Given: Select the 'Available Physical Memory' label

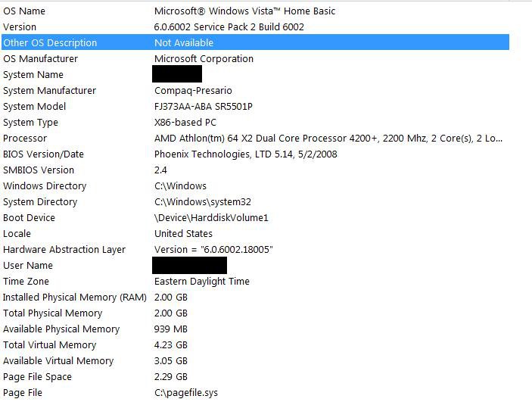Looking at the screenshot, I should (x=61, y=329).
